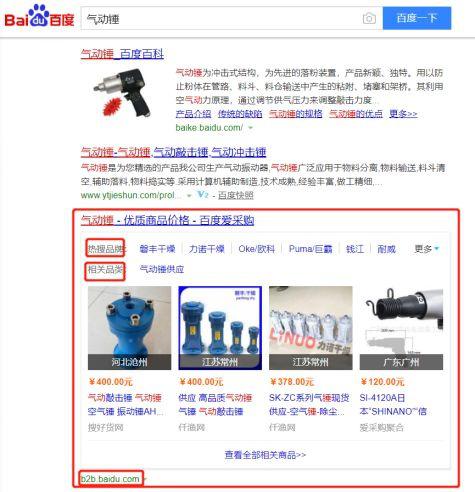This screenshot has height=492, width=475.
Task: Open the 查看全部相关商品 link
Action: [265, 455]
